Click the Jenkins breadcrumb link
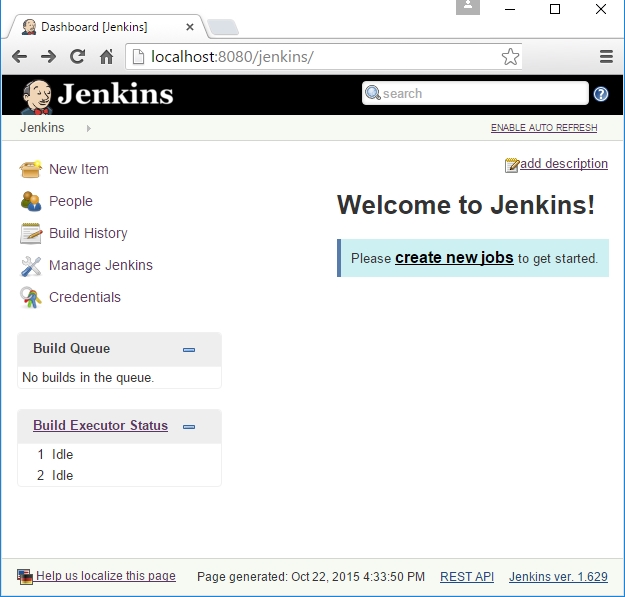 (x=42, y=128)
